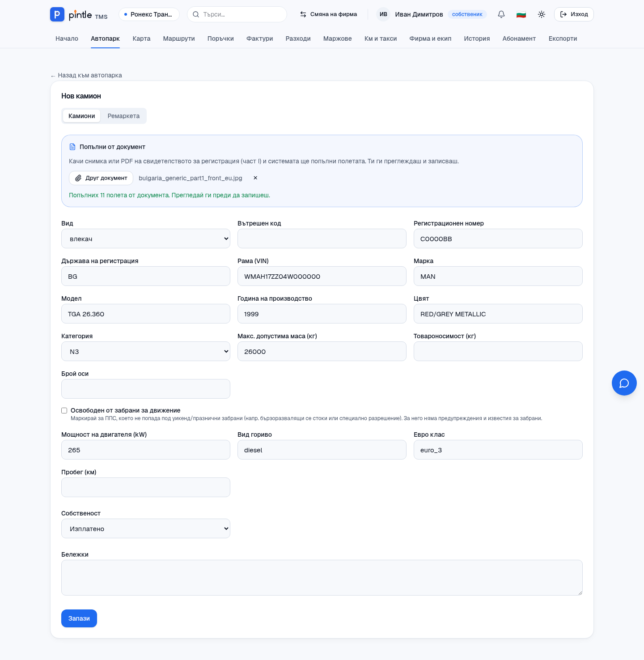Expand the Вид dropdown

pos(146,238)
